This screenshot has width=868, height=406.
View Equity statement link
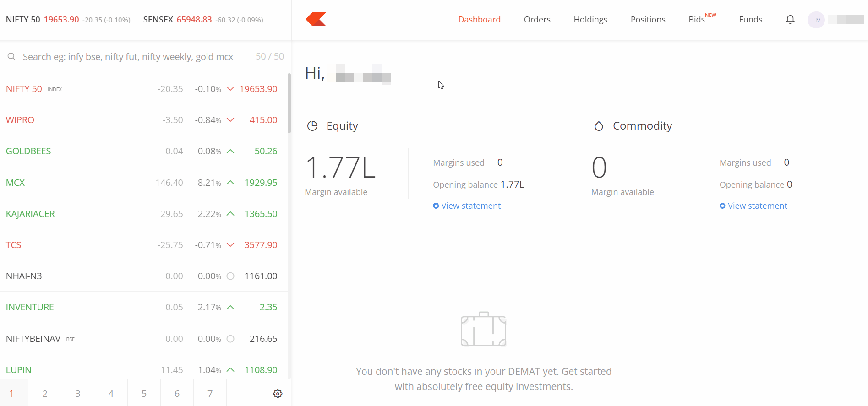tap(467, 206)
